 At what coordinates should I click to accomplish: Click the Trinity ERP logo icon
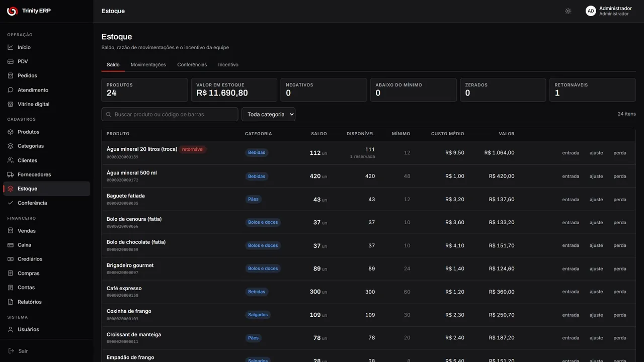click(x=12, y=11)
